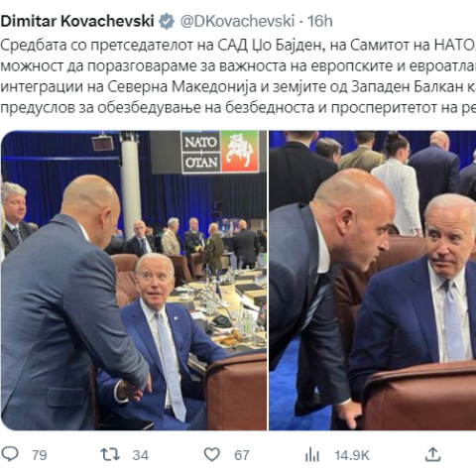
Task: Click text line starting with предуслов
Action: (238, 107)
